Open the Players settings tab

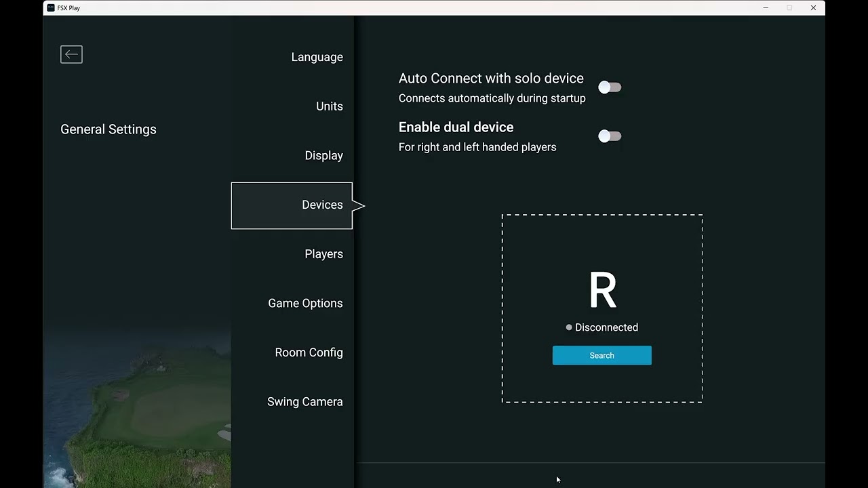pyautogui.click(x=323, y=254)
